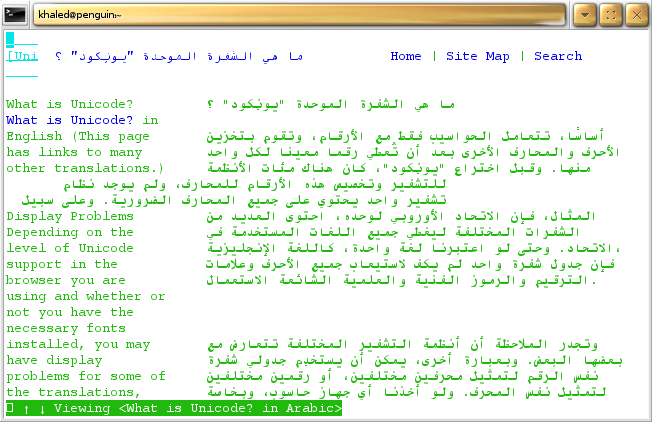Go to the Site Map link
Image resolution: width=652 pixels, height=422 pixels.
pos(478,56)
